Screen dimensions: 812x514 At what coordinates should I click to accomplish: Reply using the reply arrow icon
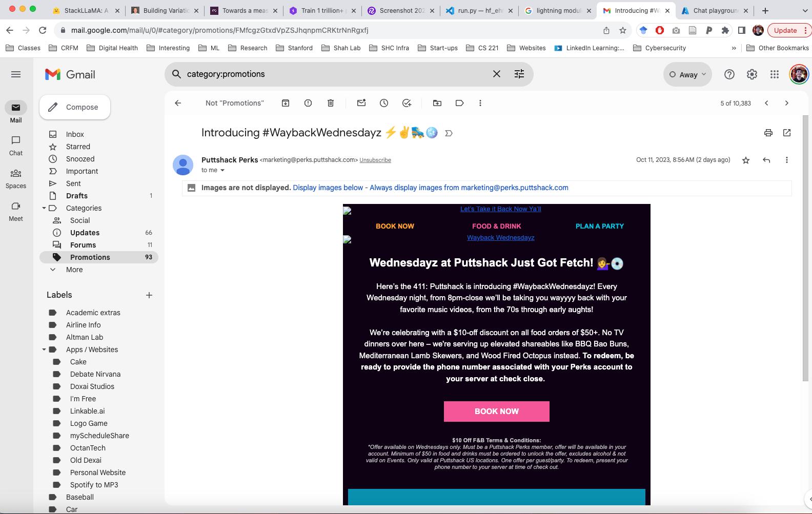(766, 160)
